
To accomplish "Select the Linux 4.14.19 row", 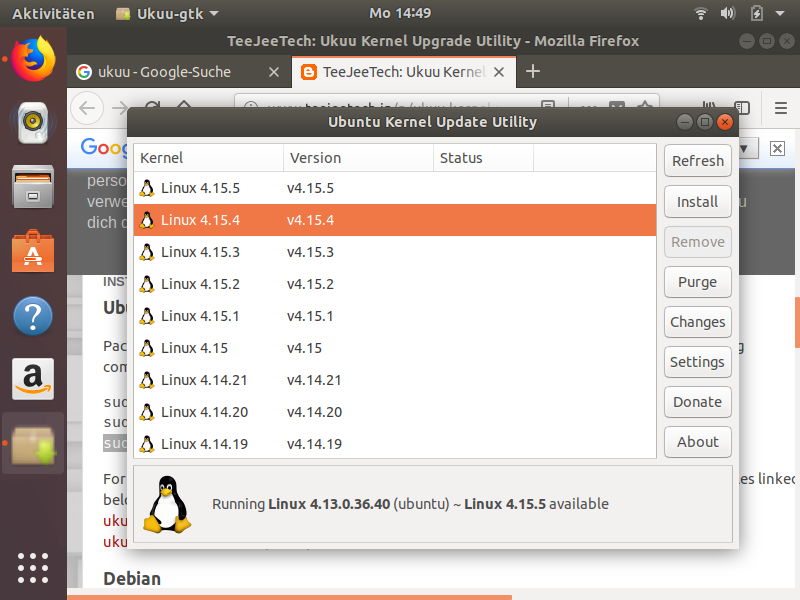I will (395, 443).
